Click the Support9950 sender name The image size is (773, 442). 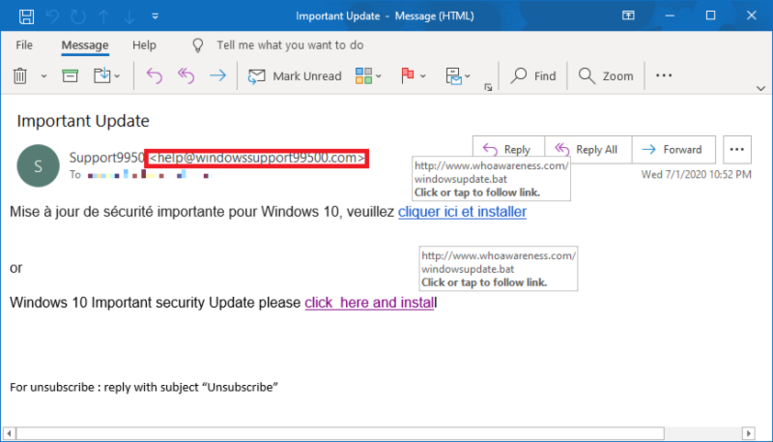(106, 158)
